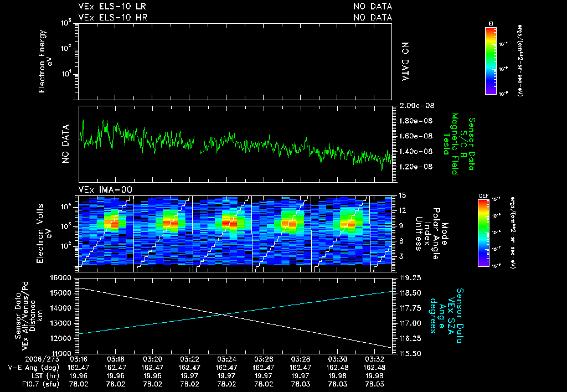The image size is (567, 392).
Task: Click the NO DATA text beside electron panel
Action: [405, 61]
